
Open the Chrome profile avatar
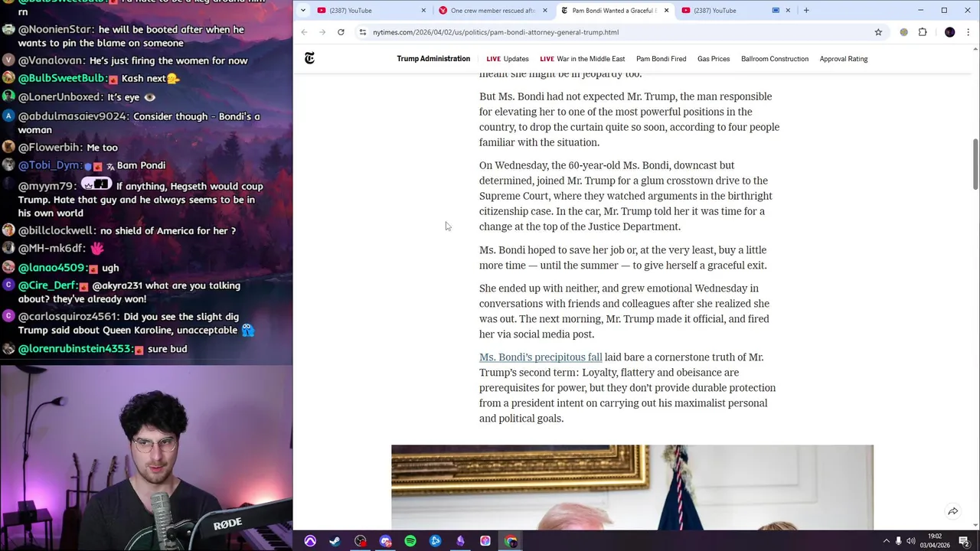pyautogui.click(x=950, y=32)
